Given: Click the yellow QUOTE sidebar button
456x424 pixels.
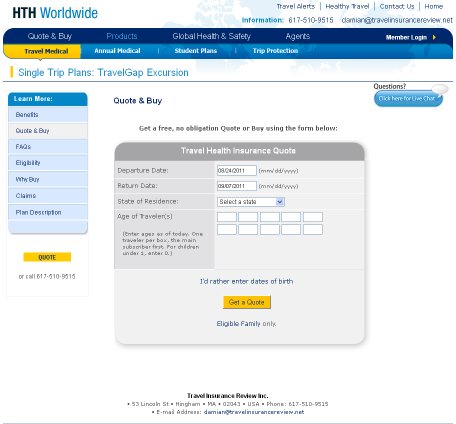Looking at the screenshot, I should (x=47, y=257).
